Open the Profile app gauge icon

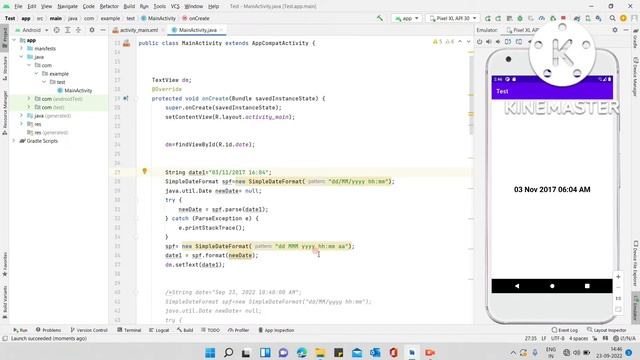[x=542, y=18]
